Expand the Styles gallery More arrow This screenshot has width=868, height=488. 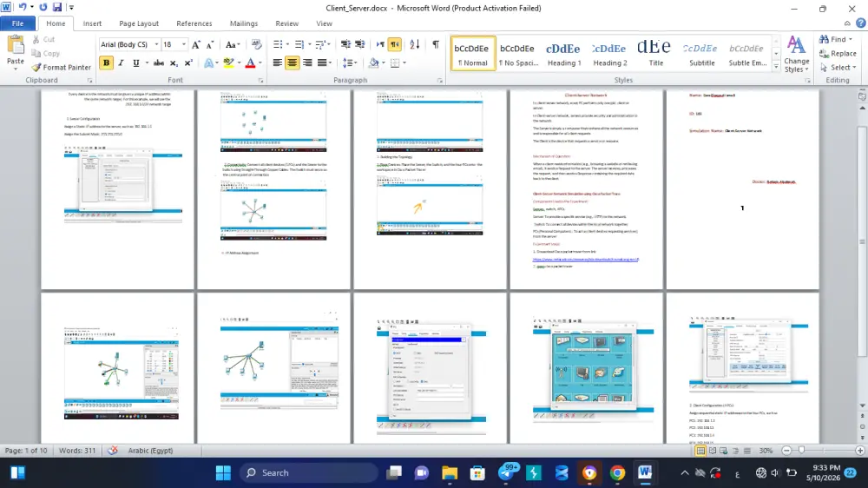(x=776, y=67)
